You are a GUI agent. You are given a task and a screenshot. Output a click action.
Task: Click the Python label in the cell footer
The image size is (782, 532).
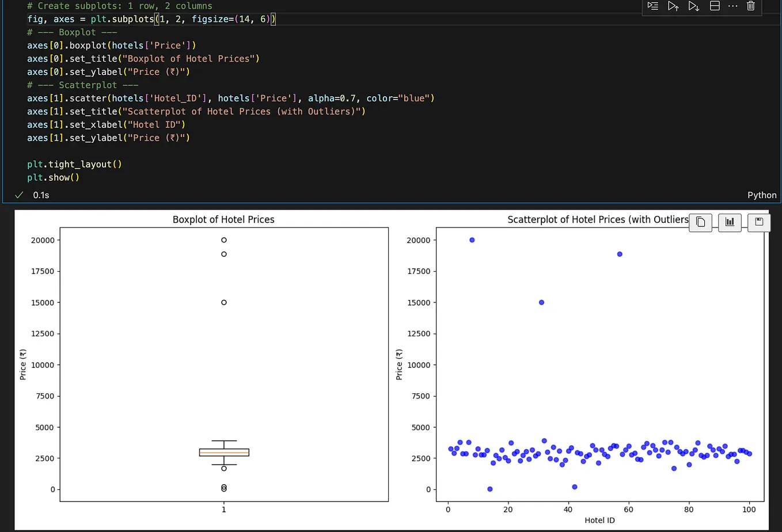point(761,195)
